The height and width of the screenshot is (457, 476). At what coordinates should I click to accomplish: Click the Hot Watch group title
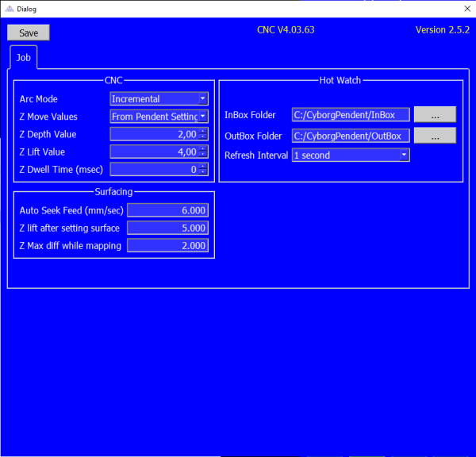point(340,80)
